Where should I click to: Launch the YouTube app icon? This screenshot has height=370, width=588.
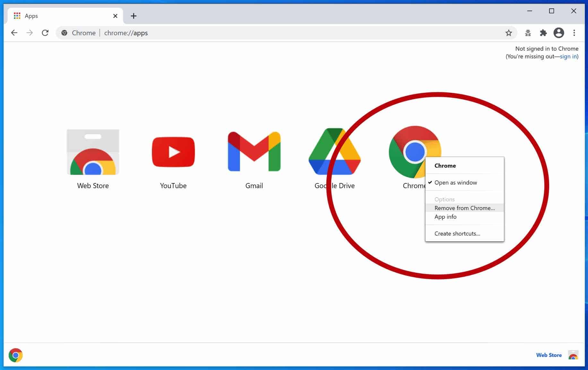pyautogui.click(x=173, y=152)
